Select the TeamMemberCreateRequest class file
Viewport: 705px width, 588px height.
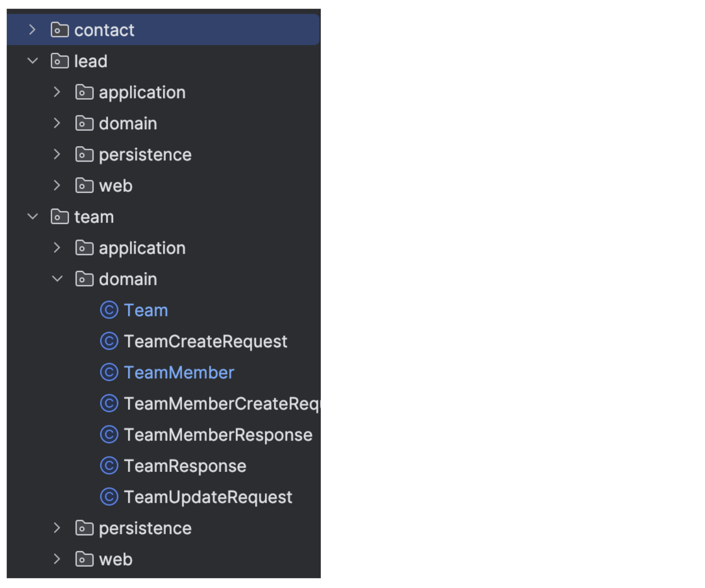[x=221, y=404]
